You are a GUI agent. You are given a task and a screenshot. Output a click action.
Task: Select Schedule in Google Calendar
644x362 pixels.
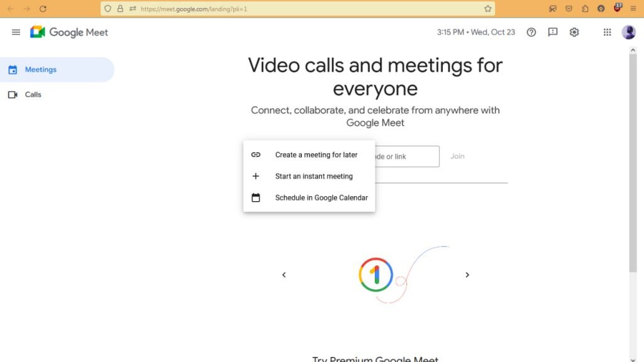(309, 197)
